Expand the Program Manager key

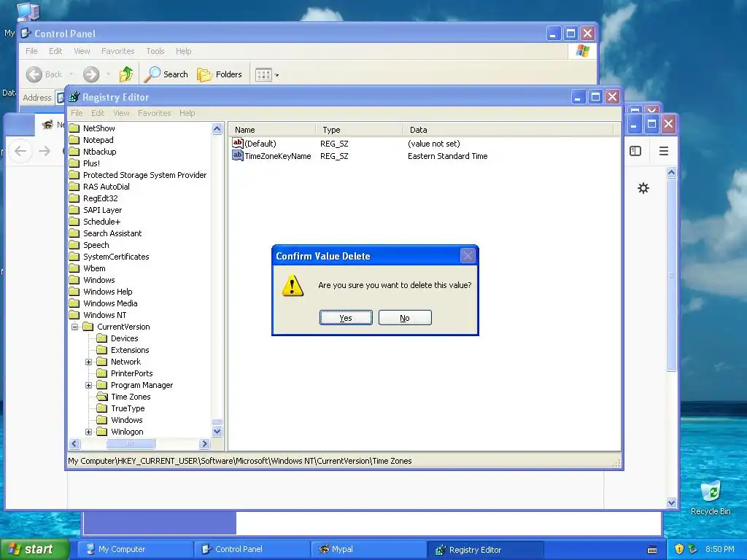point(88,385)
